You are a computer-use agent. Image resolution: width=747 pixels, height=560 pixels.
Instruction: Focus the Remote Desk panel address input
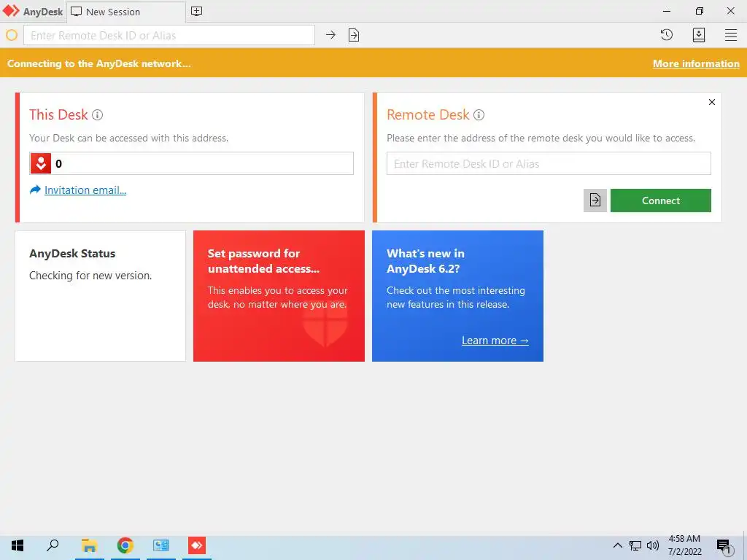[549, 163]
